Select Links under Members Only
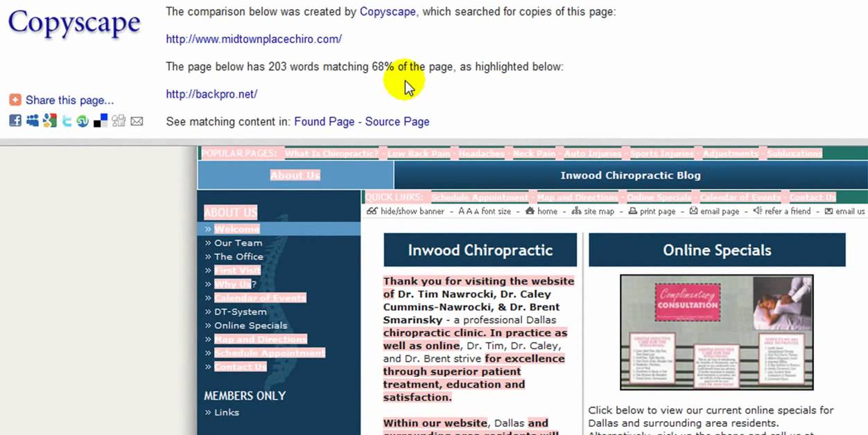The width and height of the screenshot is (868, 435). click(x=226, y=412)
